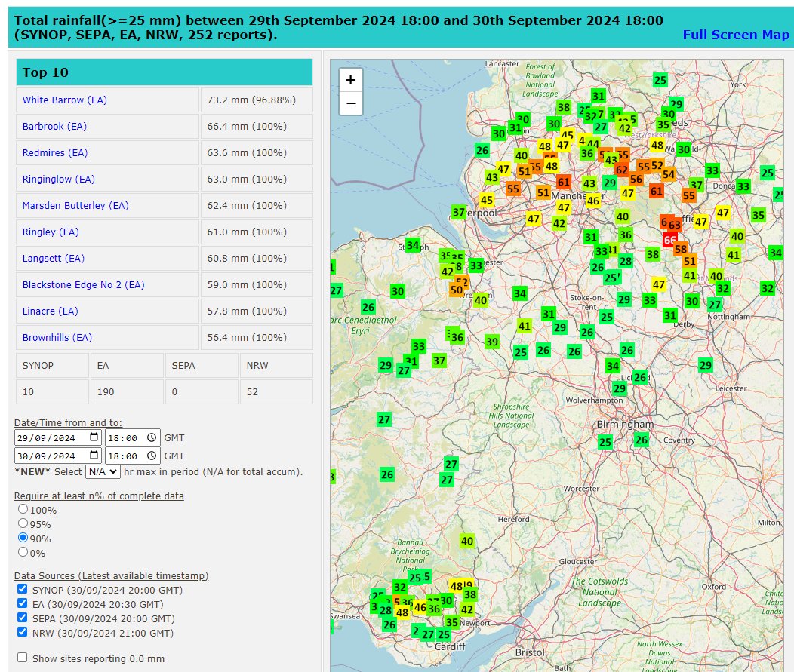This screenshot has width=794, height=672.
Task: Click the 34 marker near St Asaph
Action: [413, 245]
